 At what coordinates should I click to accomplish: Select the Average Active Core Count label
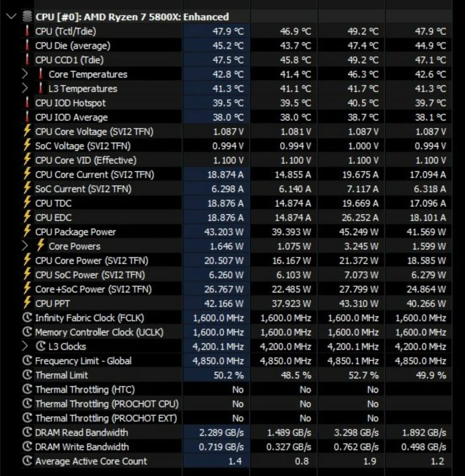click(x=91, y=461)
